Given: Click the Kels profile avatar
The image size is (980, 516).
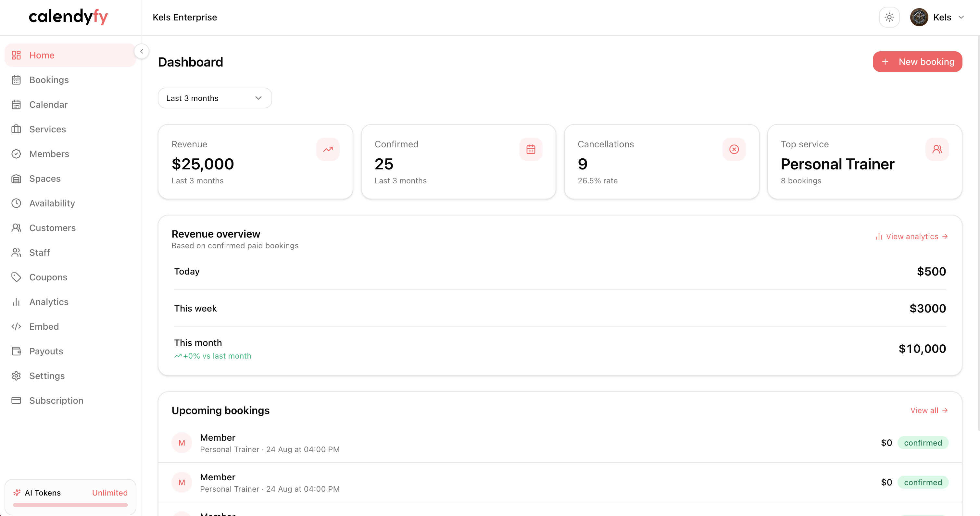Looking at the screenshot, I should (x=919, y=18).
